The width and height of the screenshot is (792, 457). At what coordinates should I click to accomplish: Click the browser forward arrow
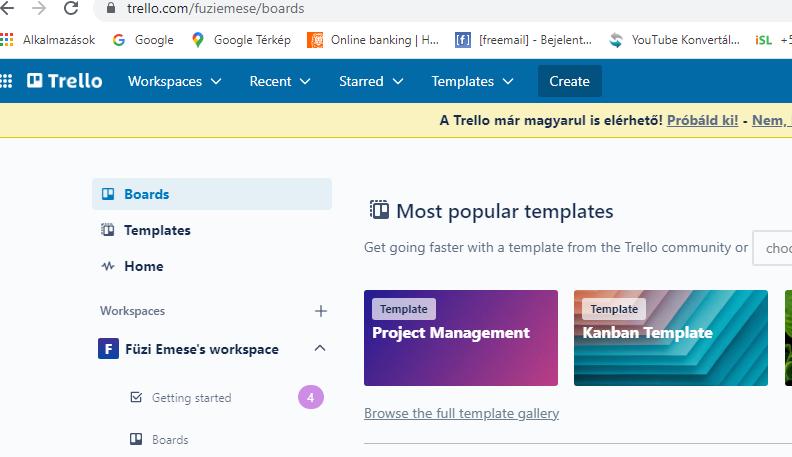39,8
